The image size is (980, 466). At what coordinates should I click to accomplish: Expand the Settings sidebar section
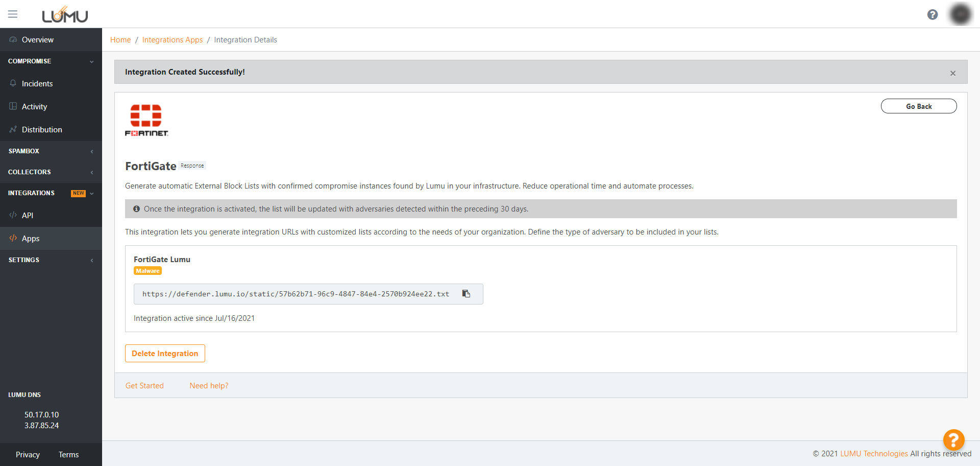click(x=51, y=260)
